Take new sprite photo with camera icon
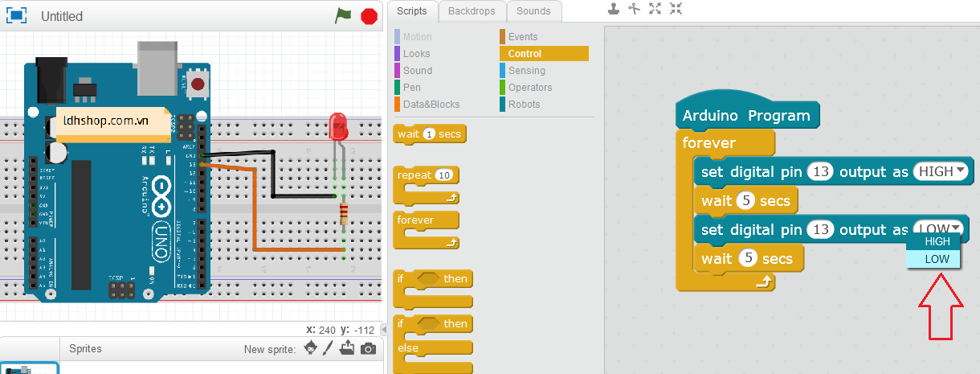This screenshot has width=980, height=374. (368, 348)
